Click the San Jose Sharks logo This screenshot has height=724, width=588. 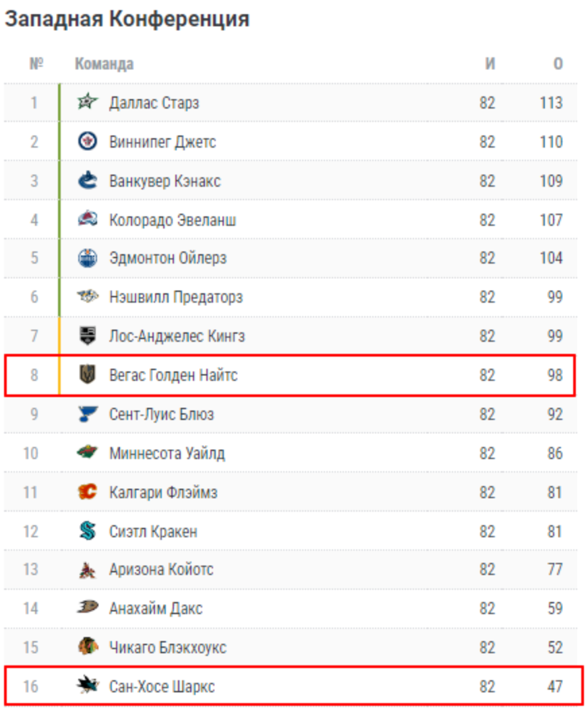click(x=88, y=686)
